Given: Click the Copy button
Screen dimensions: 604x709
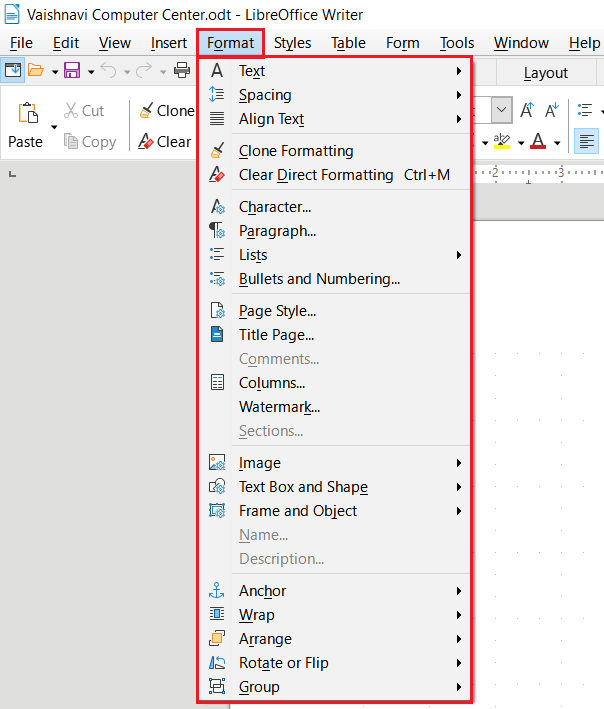Looking at the screenshot, I should [x=90, y=142].
